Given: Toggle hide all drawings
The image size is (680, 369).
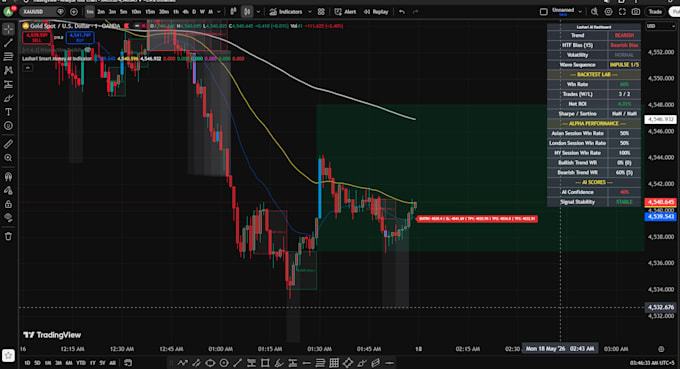Looking at the screenshot, I should 8,218.
